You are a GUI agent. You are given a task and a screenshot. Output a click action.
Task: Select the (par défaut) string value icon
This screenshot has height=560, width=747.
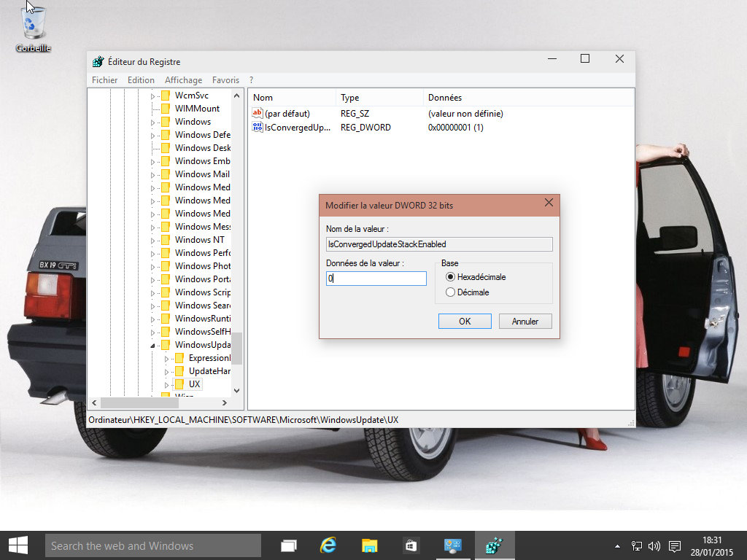257,114
